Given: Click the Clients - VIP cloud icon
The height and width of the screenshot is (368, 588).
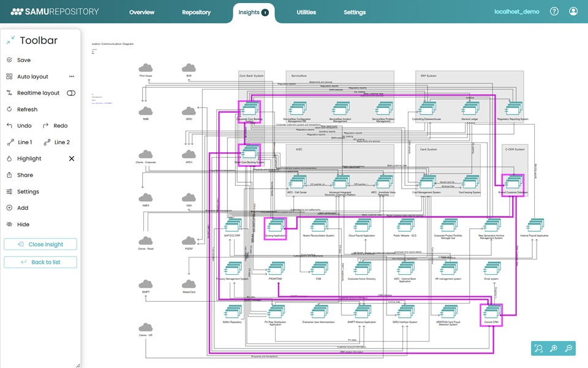Looking at the screenshot, I should point(146,327).
